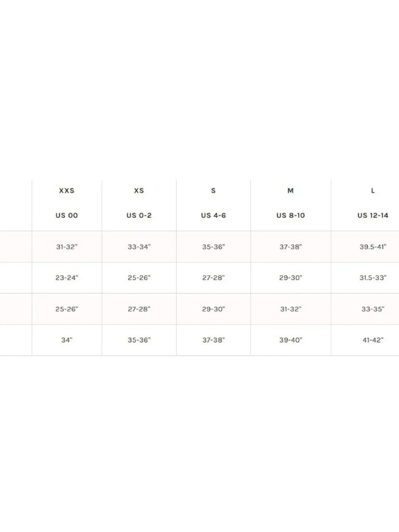
Task: Select the US 12-14 size label
Action: pyautogui.click(x=373, y=216)
